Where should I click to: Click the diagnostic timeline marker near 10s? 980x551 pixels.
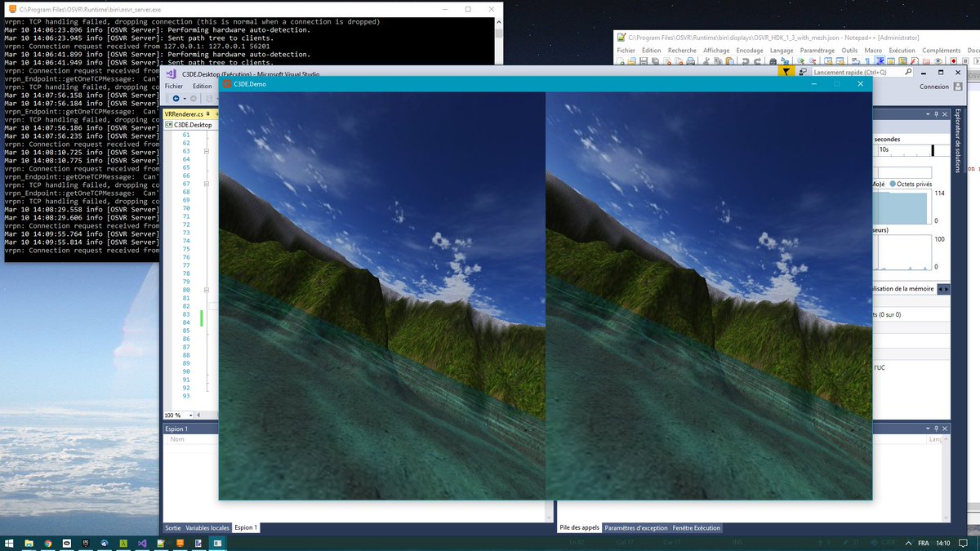[x=933, y=150]
